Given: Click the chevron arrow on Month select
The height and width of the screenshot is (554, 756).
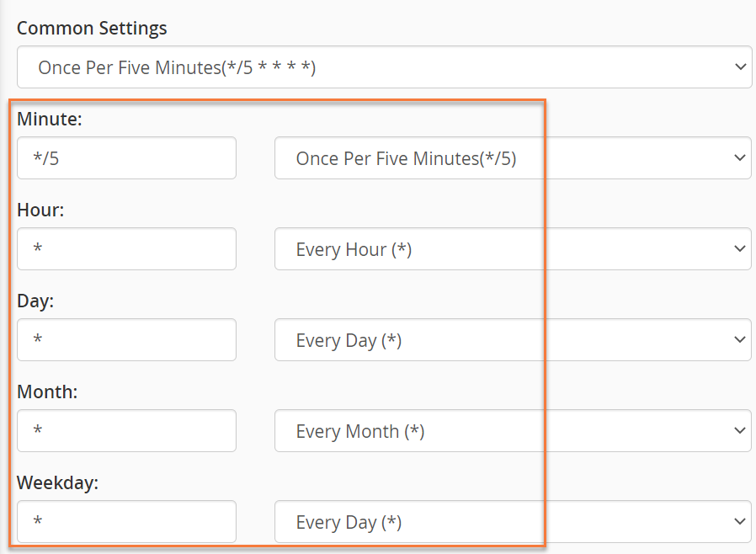Looking at the screenshot, I should tap(740, 431).
